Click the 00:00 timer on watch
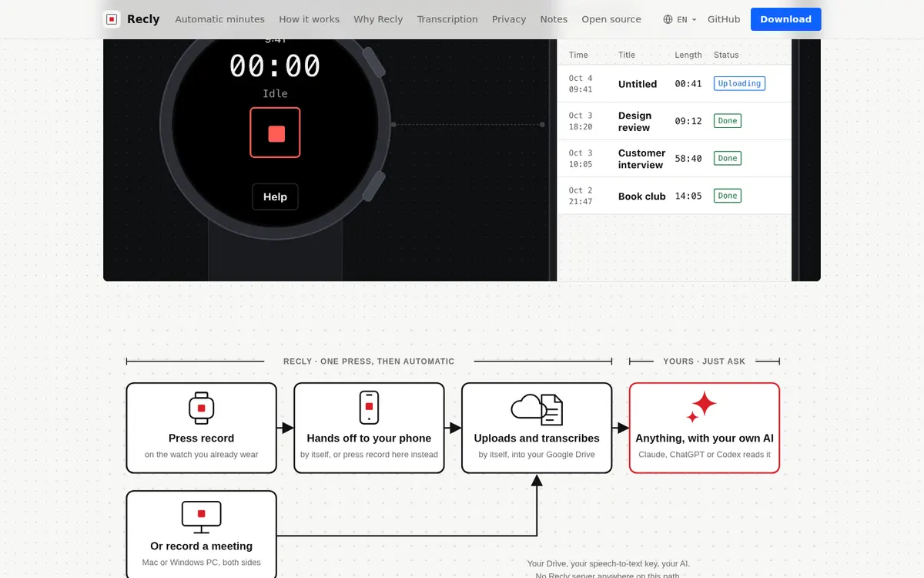 275,66
